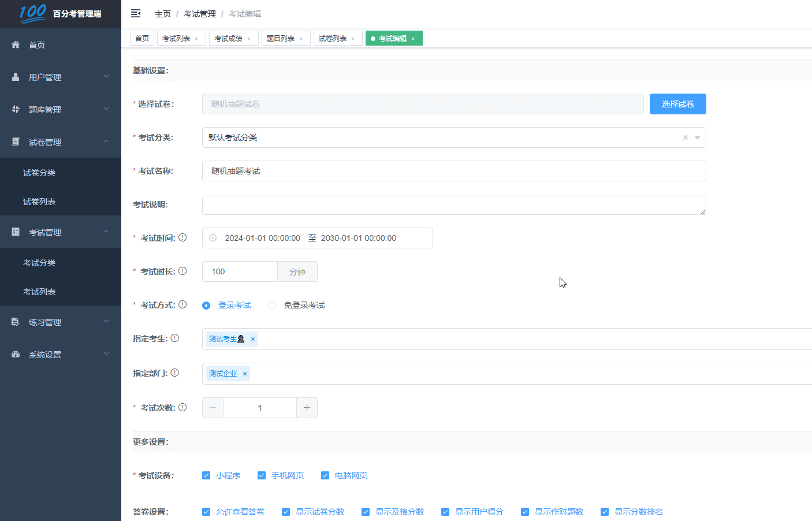
Task: Open the 考试分类 dropdown arrow
Action: tap(697, 137)
